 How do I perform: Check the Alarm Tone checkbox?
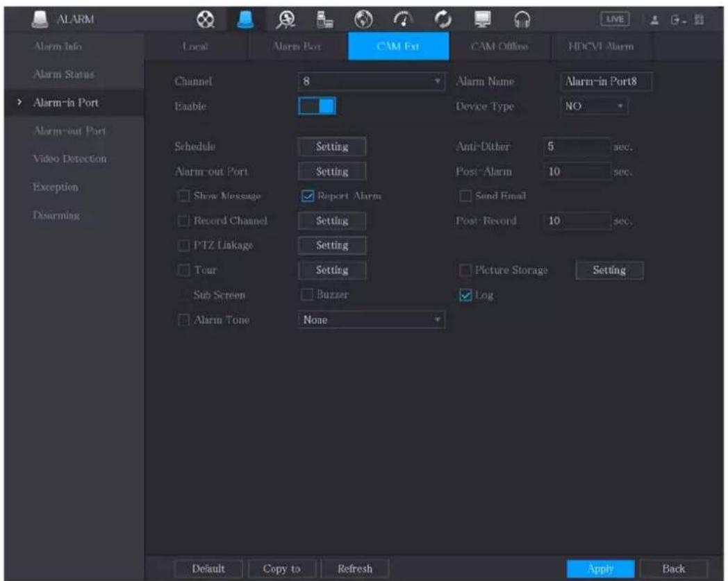[x=184, y=320]
